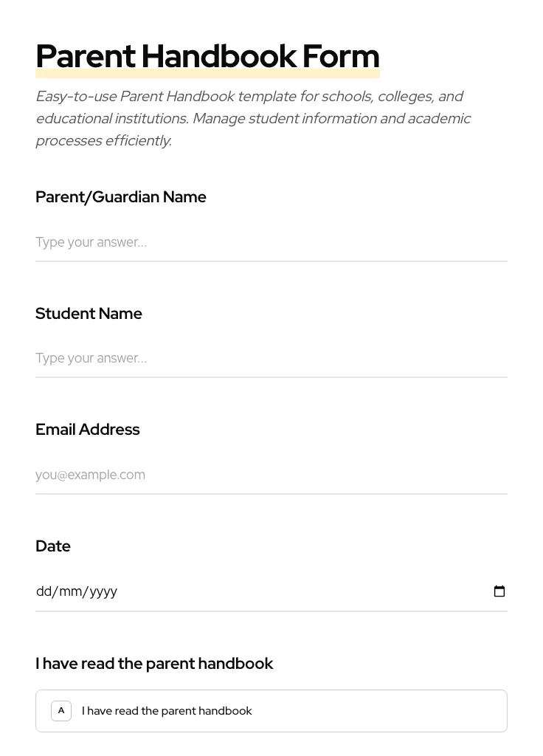Click the 'A' keyboard shortcut badge

coord(61,710)
